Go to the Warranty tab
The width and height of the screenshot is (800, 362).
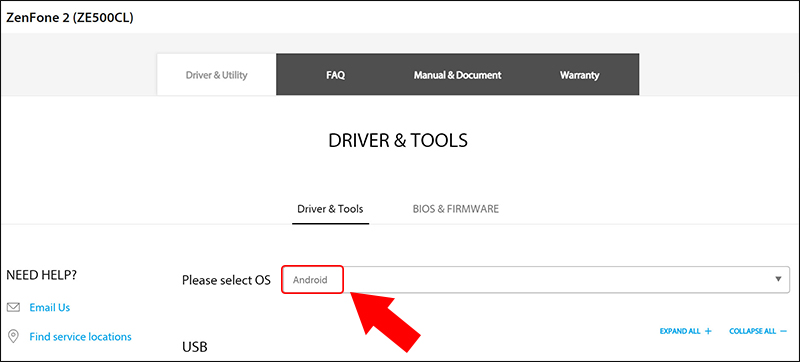coord(580,75)
